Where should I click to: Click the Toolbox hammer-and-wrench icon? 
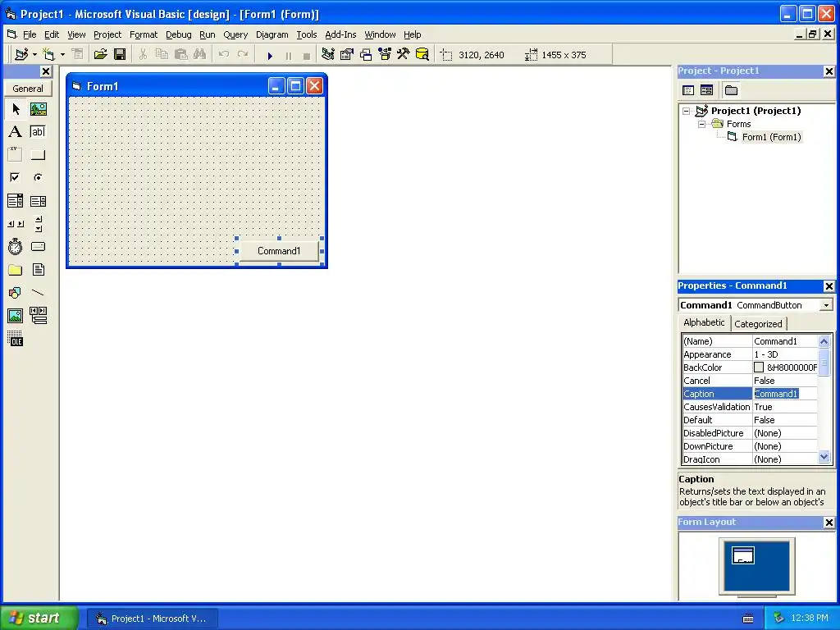click(404, 54)
